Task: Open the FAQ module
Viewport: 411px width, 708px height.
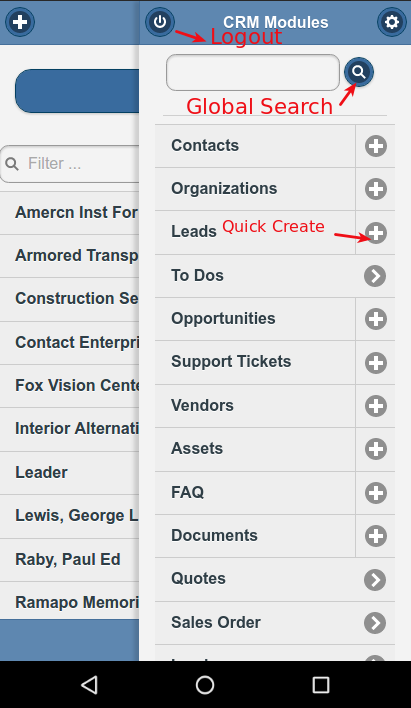Action: [255, 493]
